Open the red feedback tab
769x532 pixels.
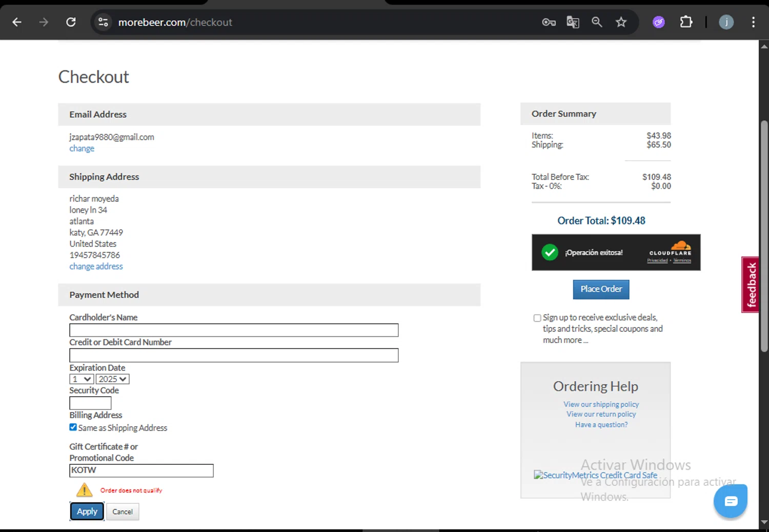751,284
